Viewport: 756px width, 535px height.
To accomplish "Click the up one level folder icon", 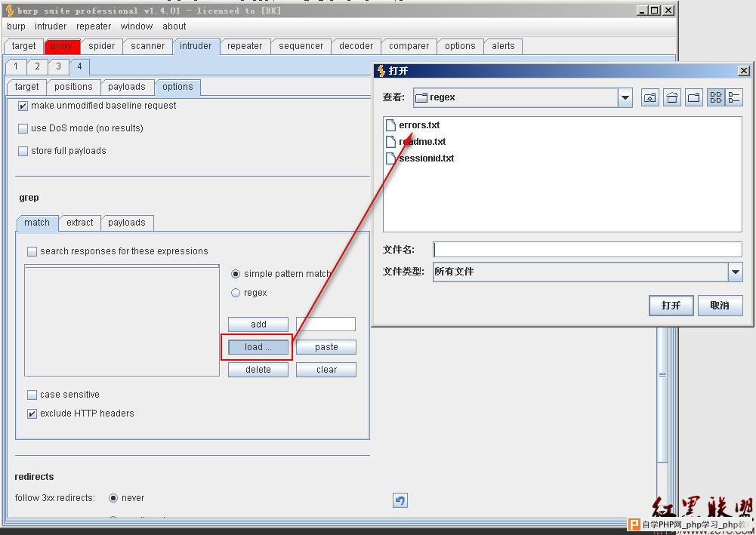I will click(x=650, y=98).
